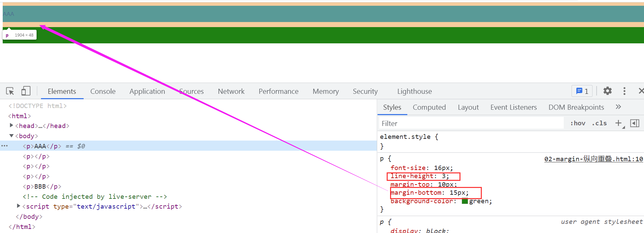Select the Event Listeners sub-tab

click(514, 107)
